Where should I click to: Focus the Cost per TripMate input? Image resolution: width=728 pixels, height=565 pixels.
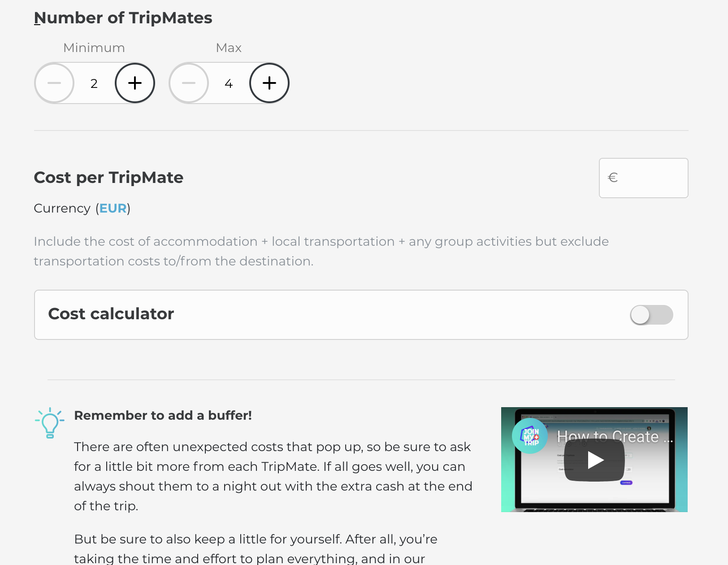point(652,178)
